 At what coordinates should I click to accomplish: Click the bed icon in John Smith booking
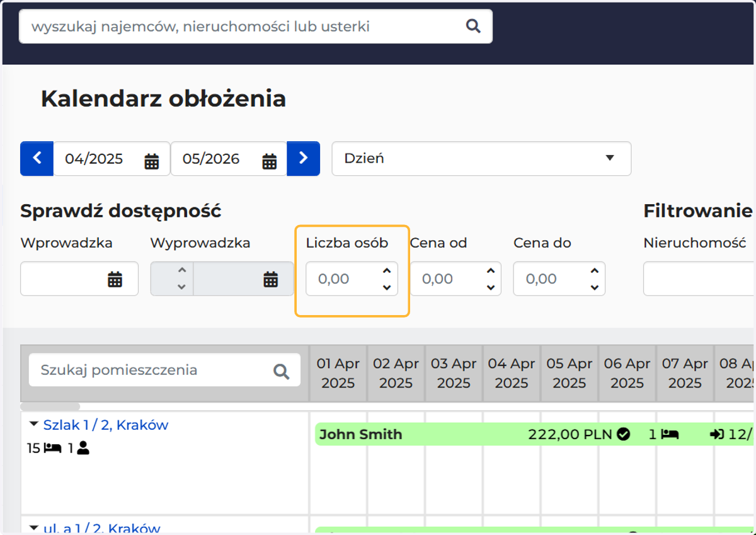670,434
